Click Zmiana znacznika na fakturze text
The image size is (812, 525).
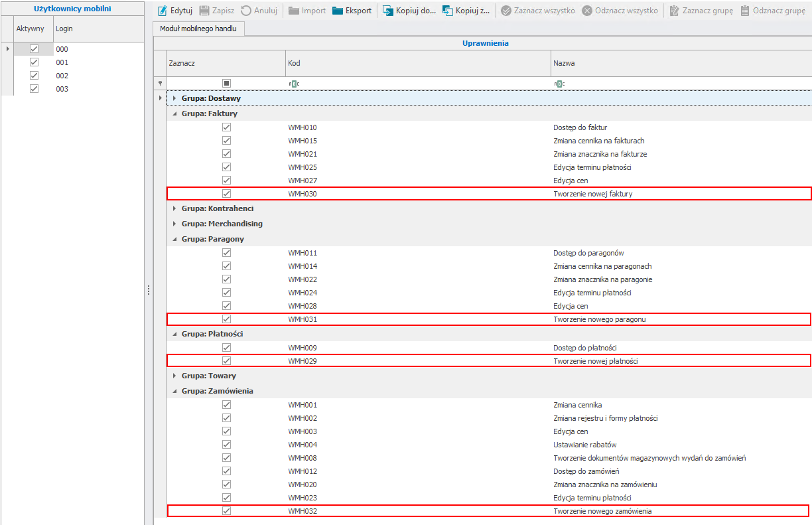point(600,154)
